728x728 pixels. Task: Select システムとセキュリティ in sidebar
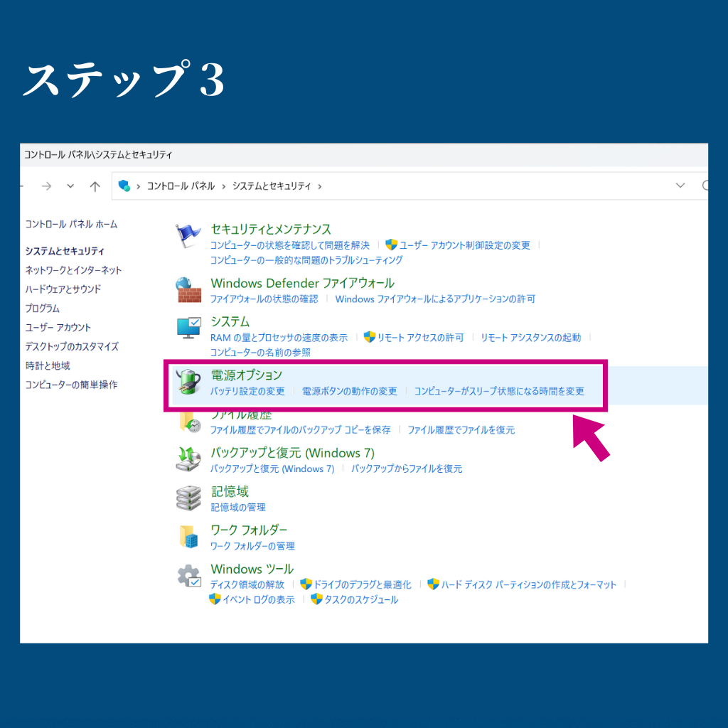pyautogui.click(x=65, y=251)
